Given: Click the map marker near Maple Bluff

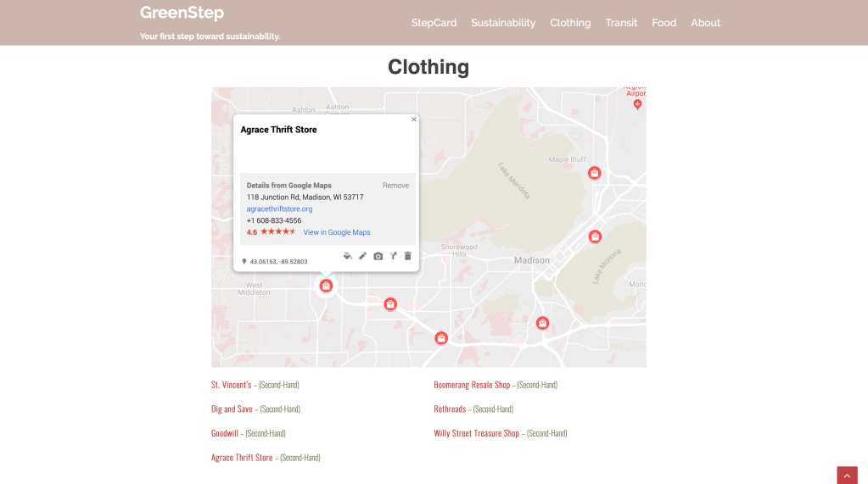Looking at the screenshot, I should [x=595, y=173].
